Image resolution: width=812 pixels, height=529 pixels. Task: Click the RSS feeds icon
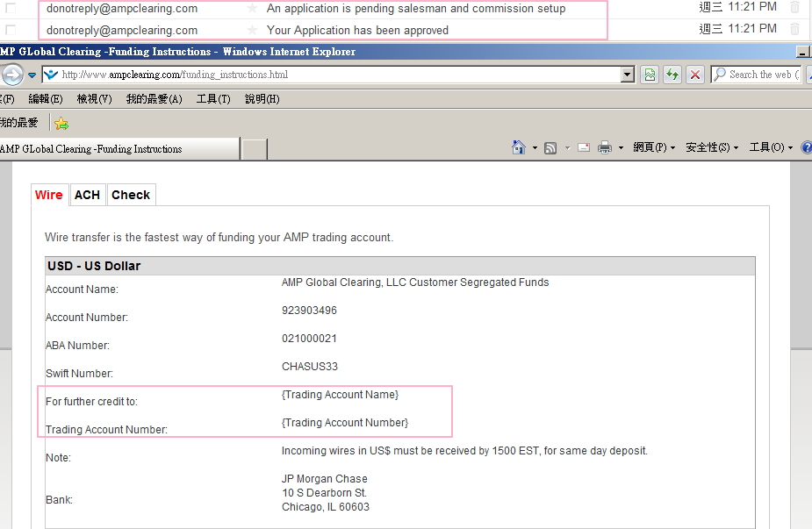click(550, 148)
